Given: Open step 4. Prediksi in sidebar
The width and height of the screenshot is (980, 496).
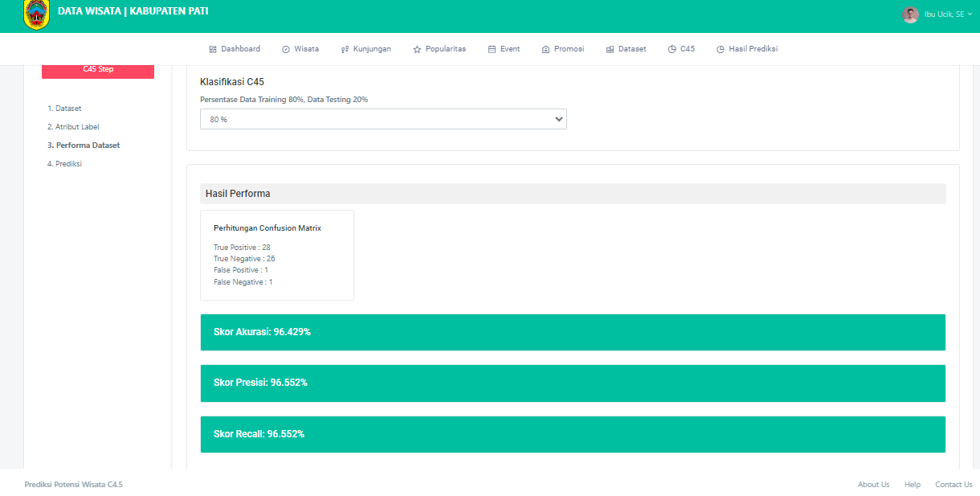Looking at the screenshot, I should pos(64,164).
